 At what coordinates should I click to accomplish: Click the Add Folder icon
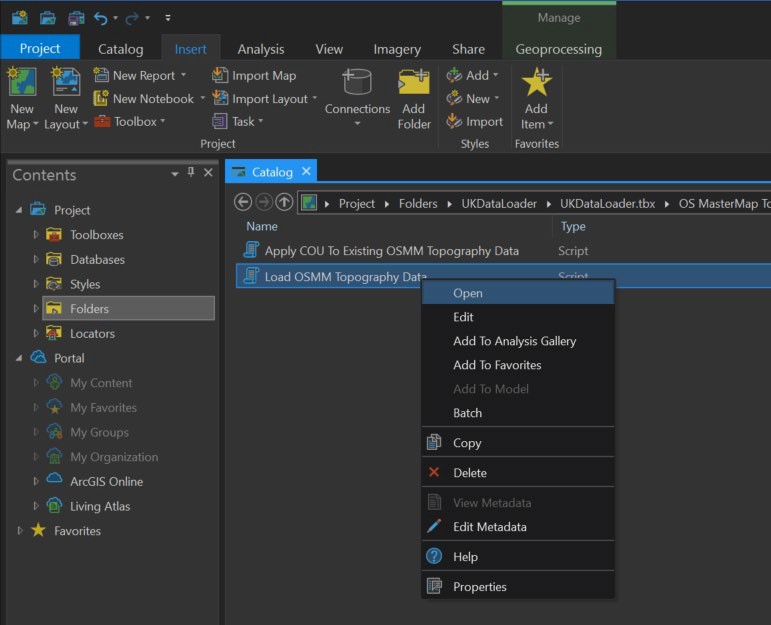414,82
